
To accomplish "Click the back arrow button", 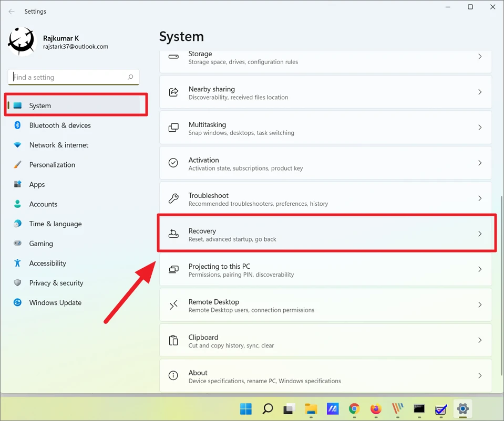I will pyautogui.click(x=12, y=11).
